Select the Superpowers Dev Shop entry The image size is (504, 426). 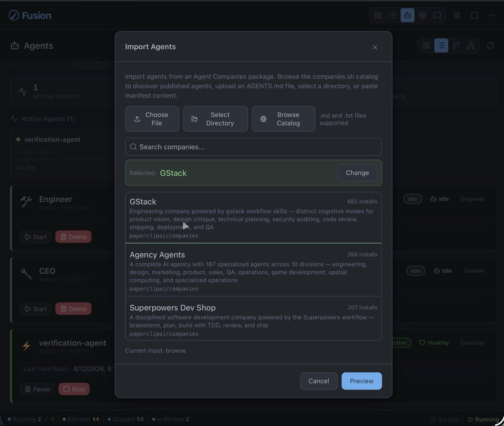click(x=253, y=318)
